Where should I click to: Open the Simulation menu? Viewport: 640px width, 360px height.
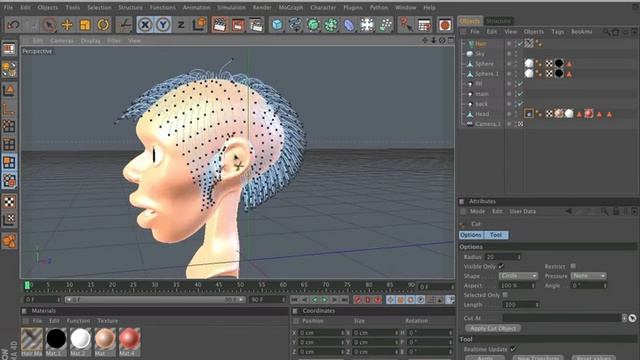231,7
